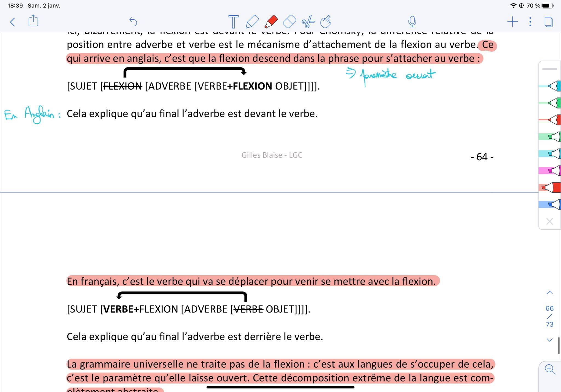Screen dimensions: 561x392
Task: Select the Pen tool
Action: [x=252, y=22]
